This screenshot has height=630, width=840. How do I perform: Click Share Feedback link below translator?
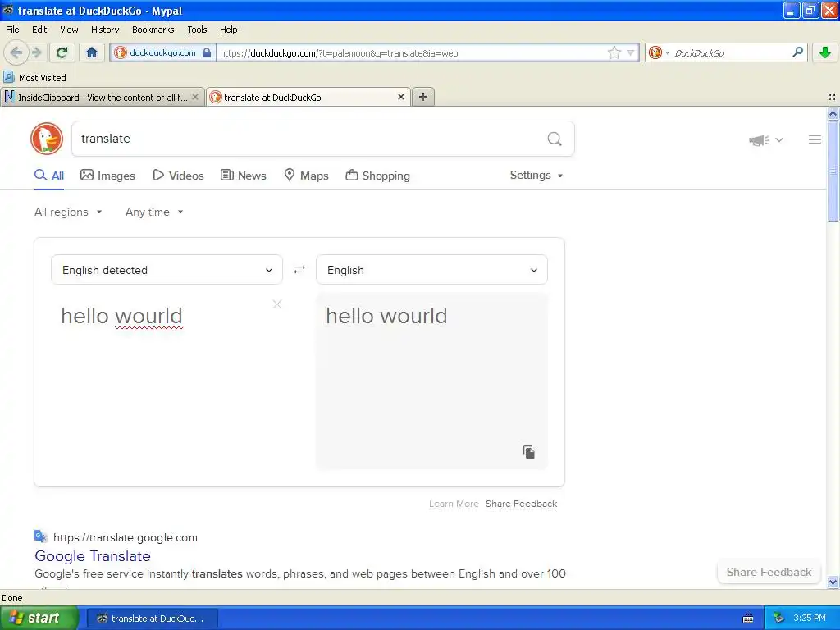point(521,504)
